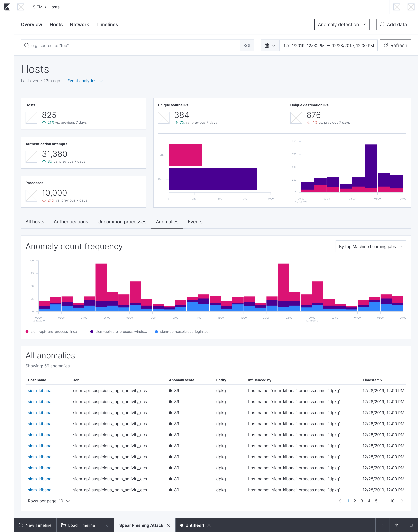Close the Spear Phishing Attack timeline tab
The width and height of the screenshot is (418, 532).
click(x=168, y=525)
